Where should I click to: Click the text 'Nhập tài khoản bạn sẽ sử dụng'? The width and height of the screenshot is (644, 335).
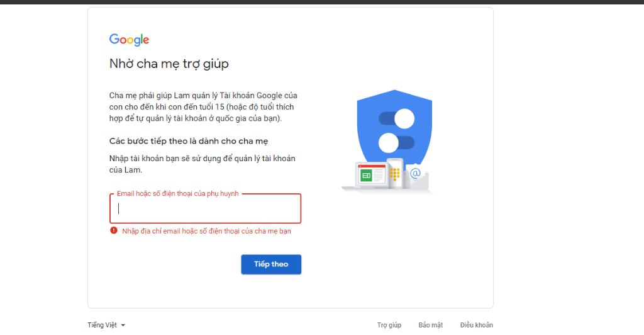tap(202, 164)
